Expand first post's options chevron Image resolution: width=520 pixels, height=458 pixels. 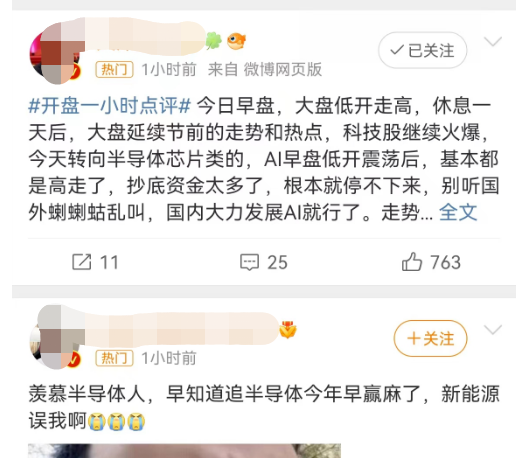[493, 42]
